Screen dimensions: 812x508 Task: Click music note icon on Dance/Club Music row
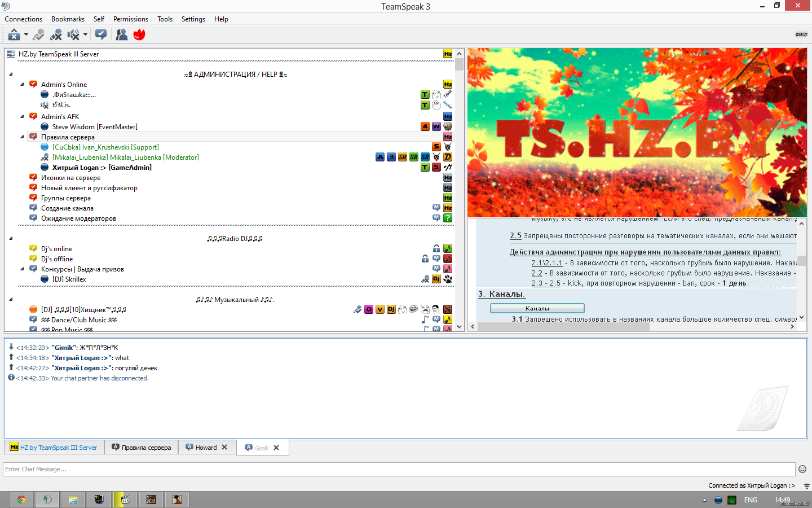(425, 320)
